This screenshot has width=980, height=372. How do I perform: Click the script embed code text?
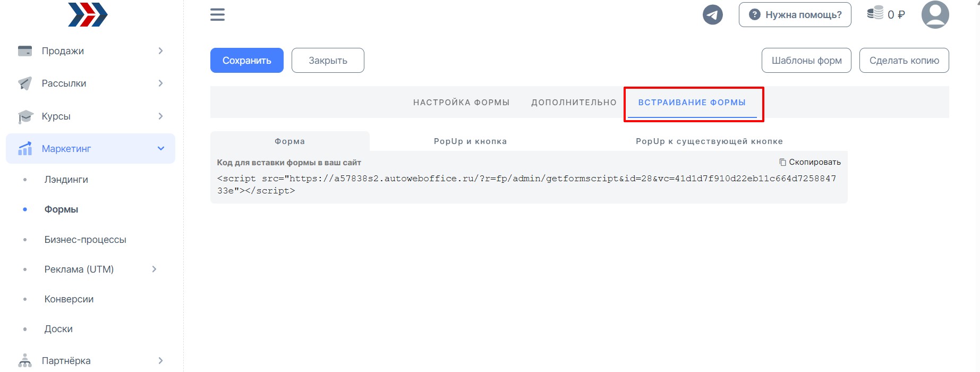(526, 184)
